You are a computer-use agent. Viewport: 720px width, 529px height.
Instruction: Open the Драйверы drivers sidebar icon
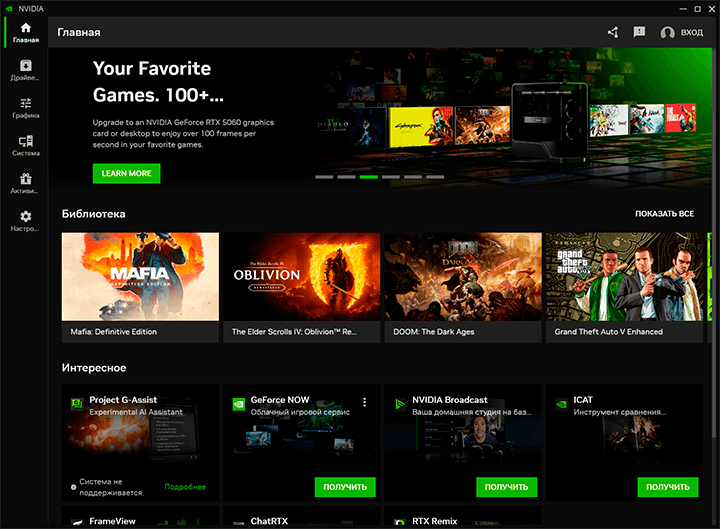point(26,70)
